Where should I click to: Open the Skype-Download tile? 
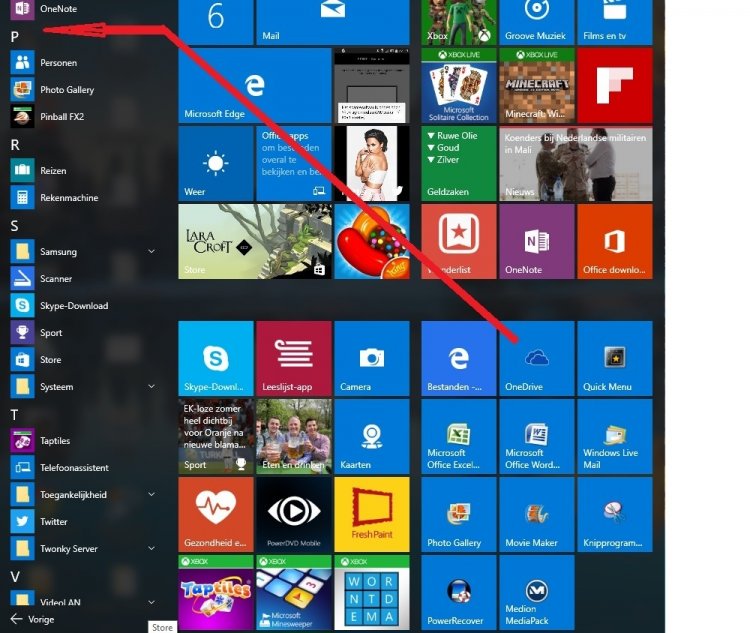(216, 358)
